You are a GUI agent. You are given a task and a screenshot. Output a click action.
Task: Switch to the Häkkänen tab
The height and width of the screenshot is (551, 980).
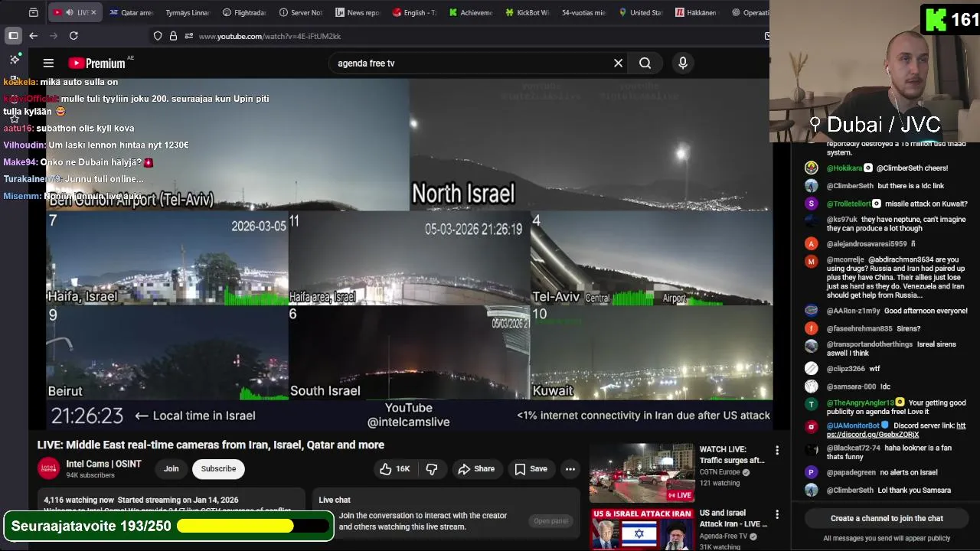coord(697,12)
